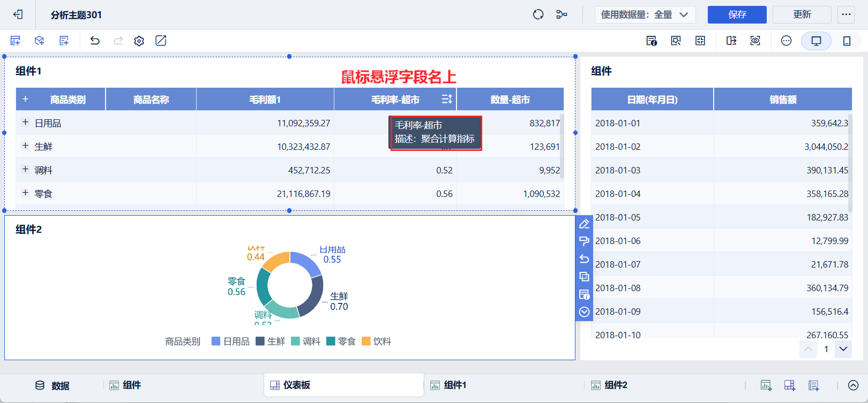Open dashboard settings gear
The height and width of the screenshot is (403, 868).
[x=139, y=41]
